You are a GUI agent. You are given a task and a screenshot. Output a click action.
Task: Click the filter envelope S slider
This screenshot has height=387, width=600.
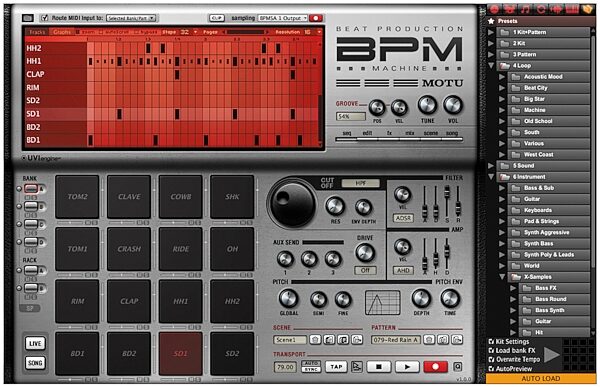pyautogui.click(x=447, y=201)
